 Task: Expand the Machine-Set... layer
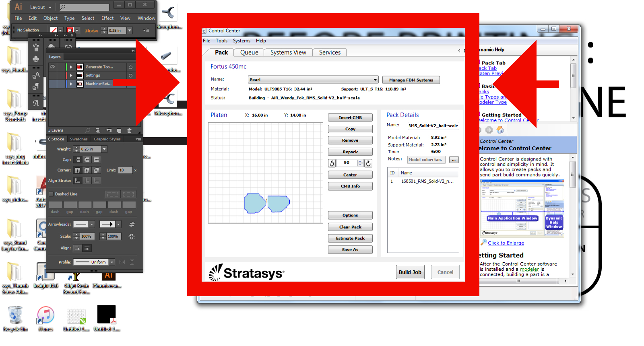pyautogui.click(x=71, y=84)
